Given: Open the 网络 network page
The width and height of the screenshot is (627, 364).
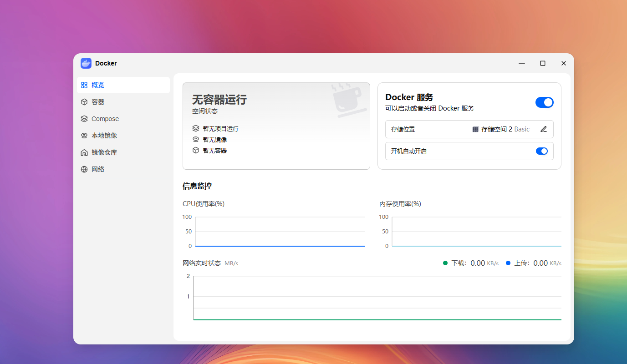Looking at the screenshot, I should 123,169.
